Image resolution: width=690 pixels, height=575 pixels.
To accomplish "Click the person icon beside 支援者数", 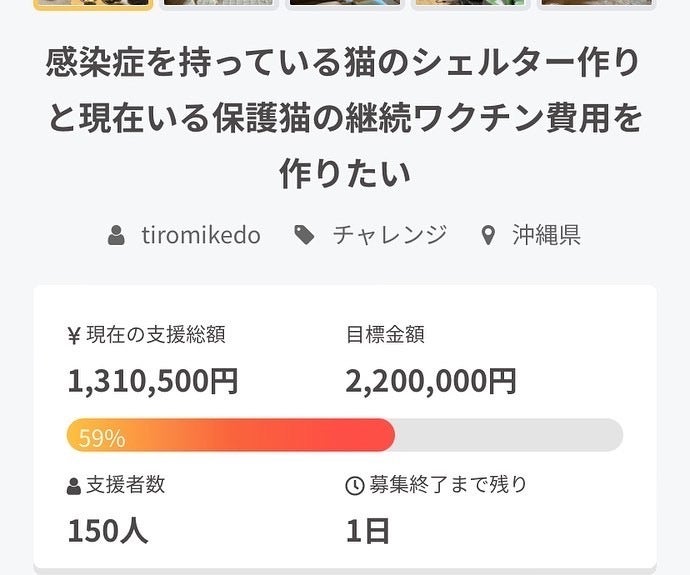I will (74, 487).
